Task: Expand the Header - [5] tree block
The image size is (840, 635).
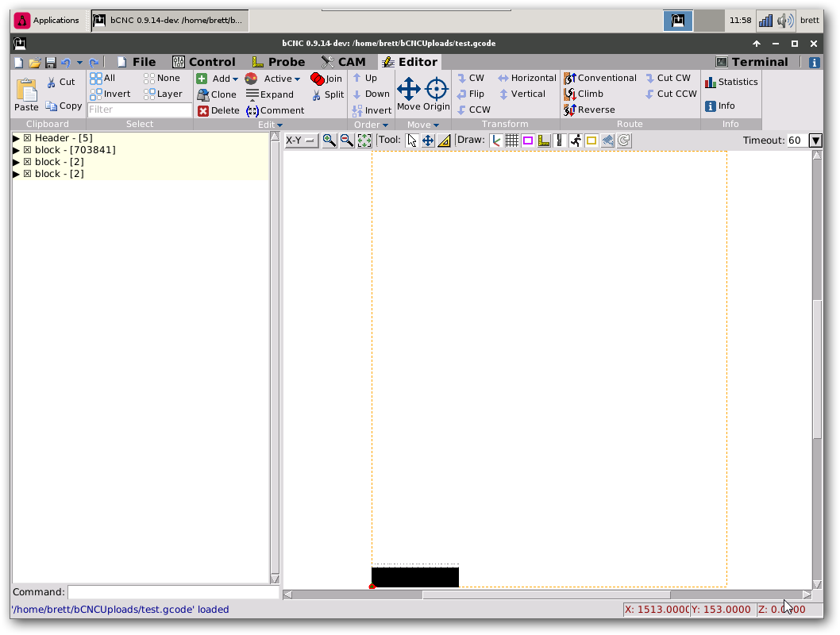Action: click(x=16, y=138)
